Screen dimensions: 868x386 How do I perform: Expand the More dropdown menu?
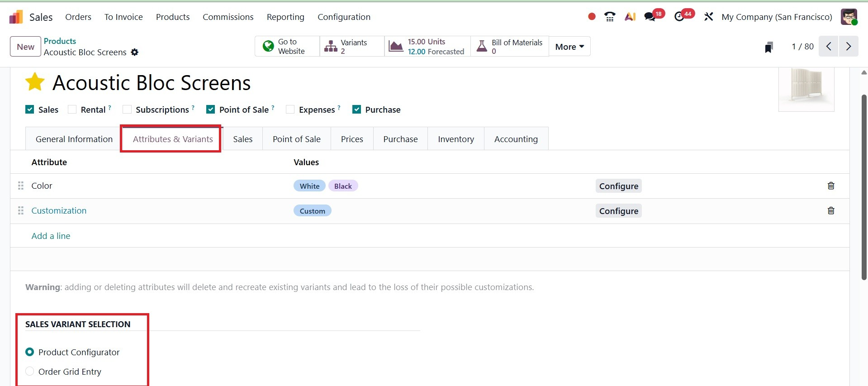(x=569, y=47)
